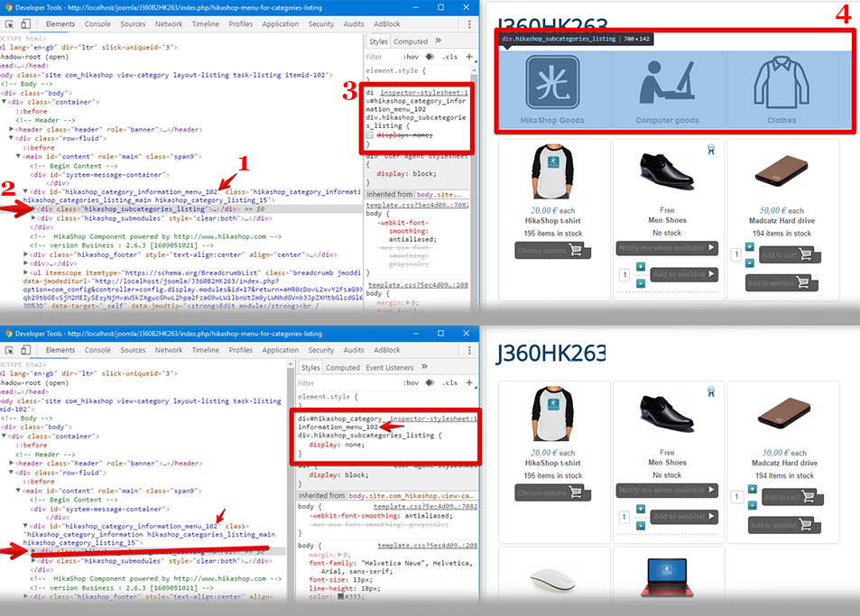Click the color-format diamond icon in top Styles pane
The image size is (860, 616).
430,57
